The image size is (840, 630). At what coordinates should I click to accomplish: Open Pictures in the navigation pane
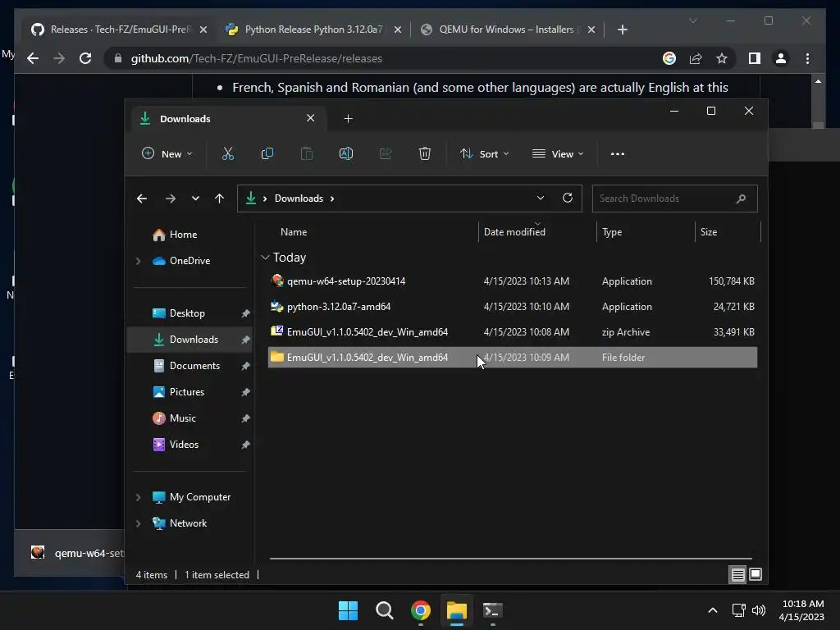point(186,392)
